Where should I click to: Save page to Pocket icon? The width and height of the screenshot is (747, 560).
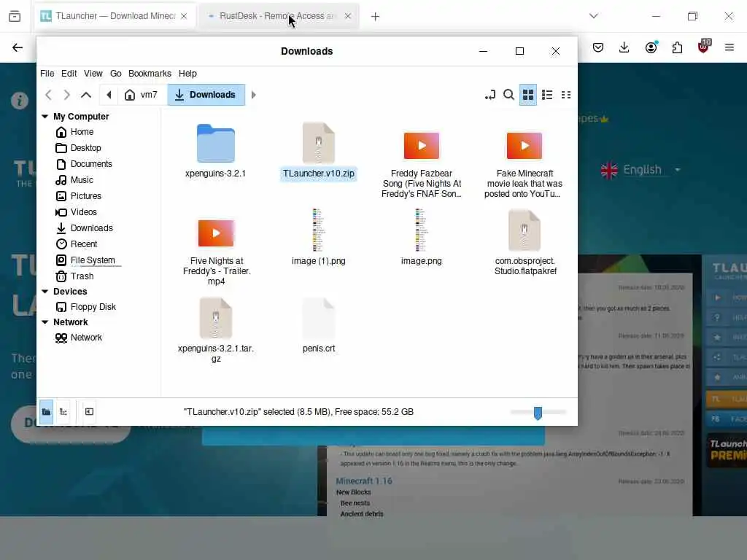click(x=598, y=47)
